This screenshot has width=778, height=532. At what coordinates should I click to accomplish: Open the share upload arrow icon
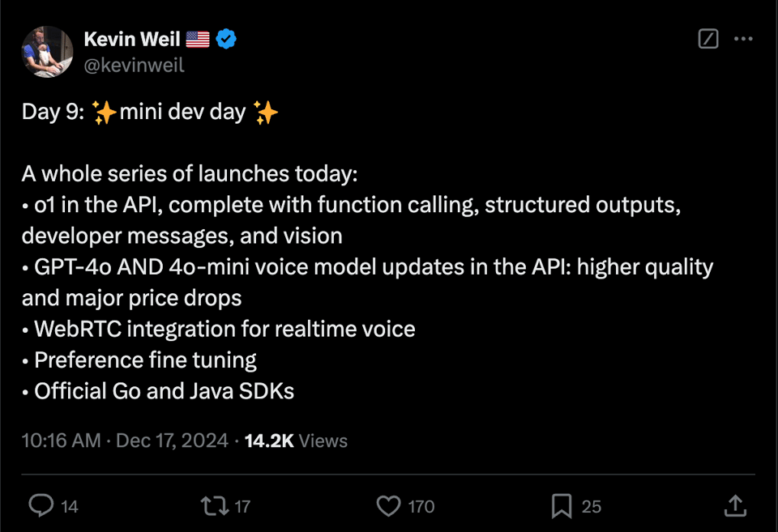coord(733,506)
